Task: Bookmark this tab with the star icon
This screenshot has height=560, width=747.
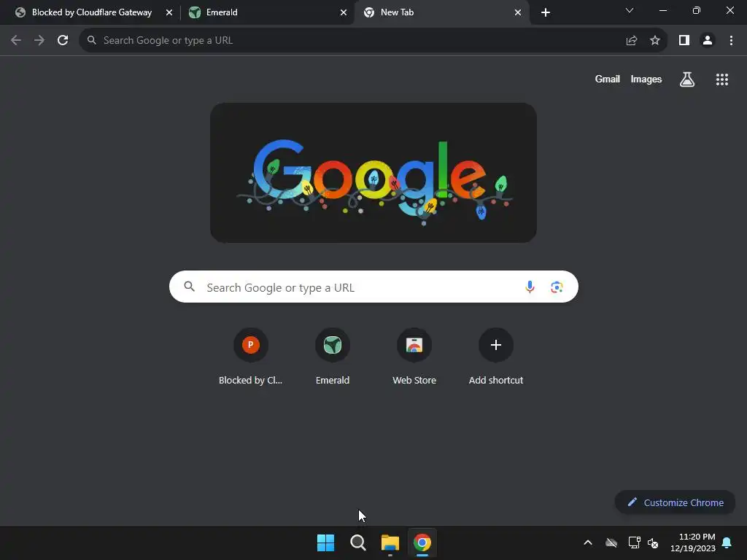Action: [655, 41]
